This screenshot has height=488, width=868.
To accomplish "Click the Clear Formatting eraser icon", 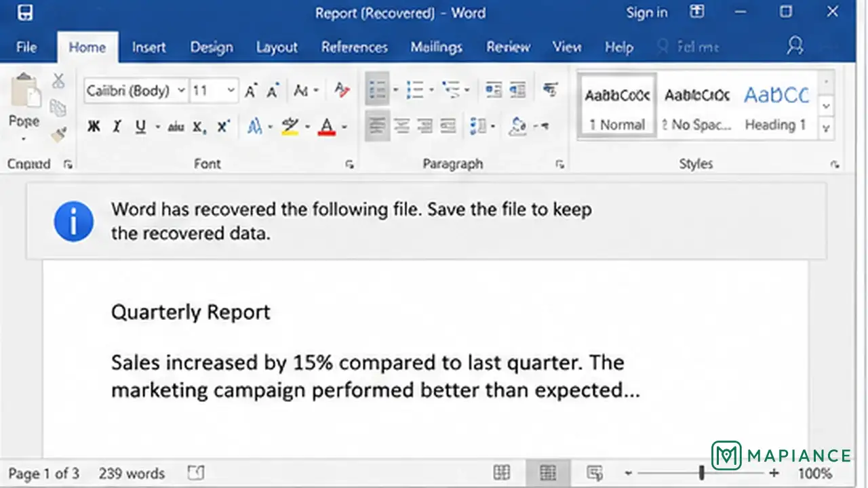I will (342, 90).
